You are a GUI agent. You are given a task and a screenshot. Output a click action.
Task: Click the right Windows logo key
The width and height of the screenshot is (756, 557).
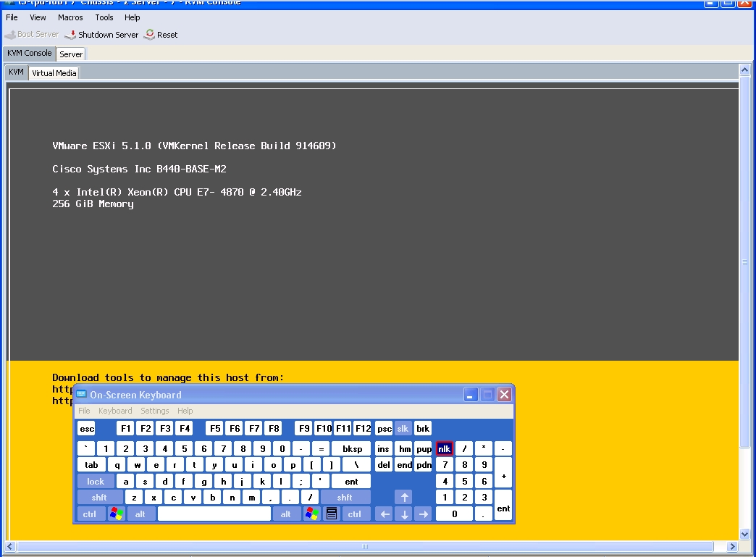click(312, 514)
